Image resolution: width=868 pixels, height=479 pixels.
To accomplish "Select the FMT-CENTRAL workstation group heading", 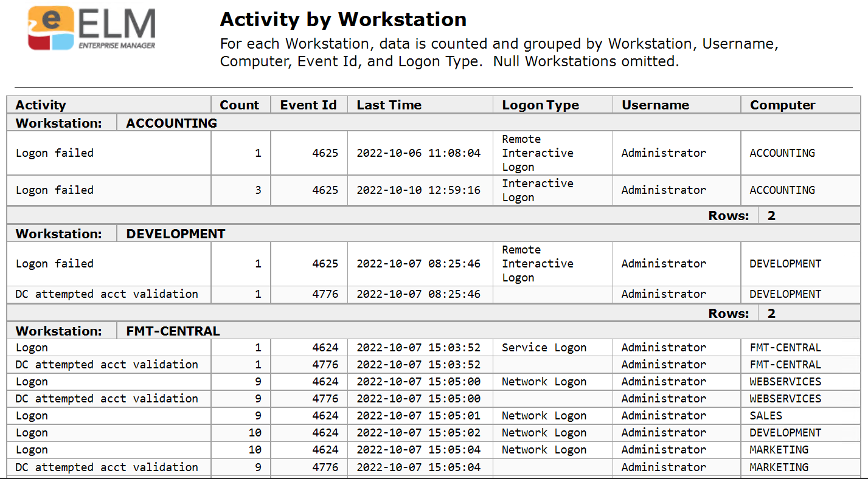I will point(173,331).
